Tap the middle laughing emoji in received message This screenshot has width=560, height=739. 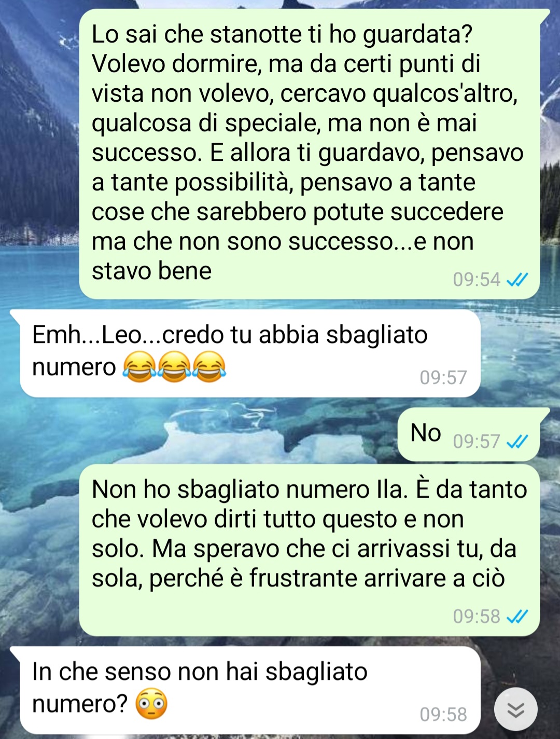pyautogui.click(x=174, y=367)
